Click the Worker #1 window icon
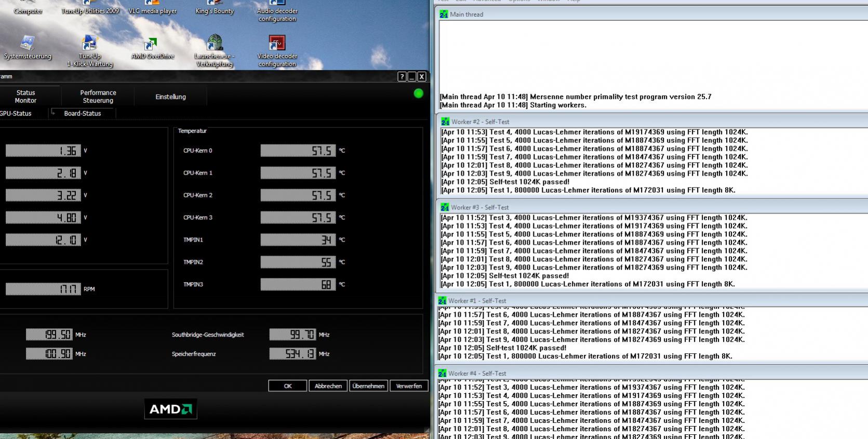The image size is (868, 439). (442, 301)
